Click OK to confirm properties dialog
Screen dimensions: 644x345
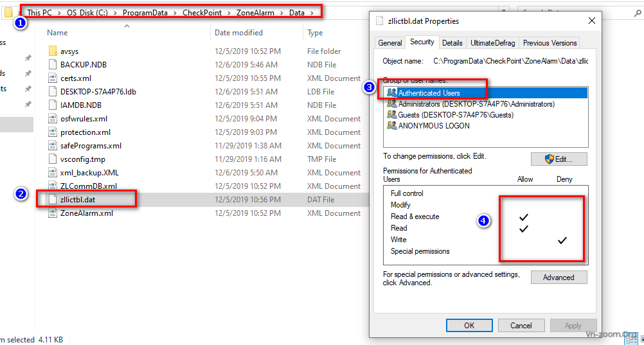click(469, 325)
